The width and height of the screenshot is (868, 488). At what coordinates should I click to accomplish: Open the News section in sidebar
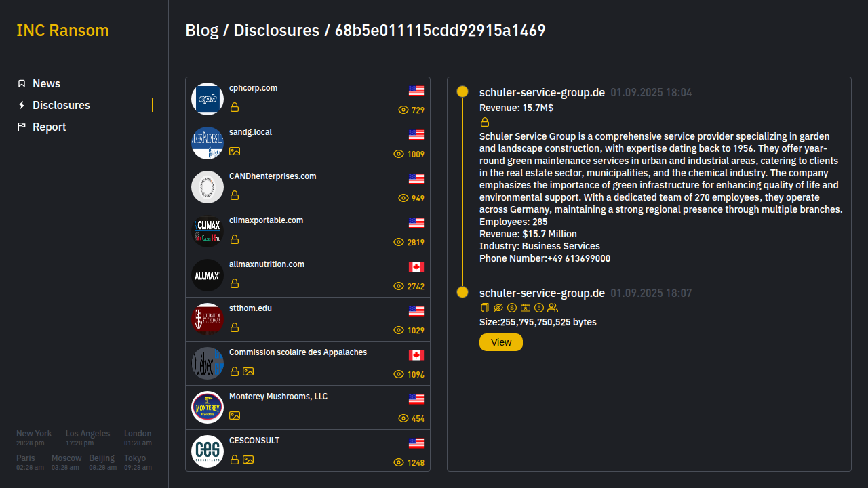coord(46,83)
